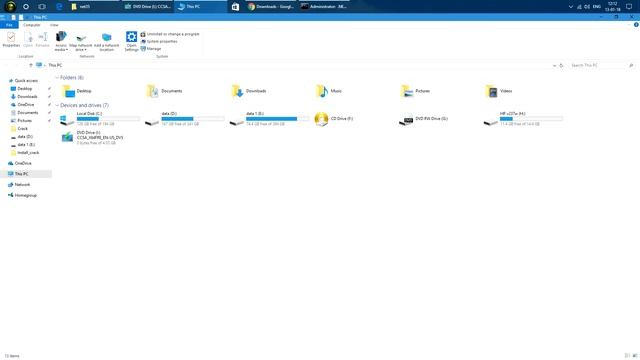Open the Access media dropdown
The image size is (640, 360).
tap(61, 41)
